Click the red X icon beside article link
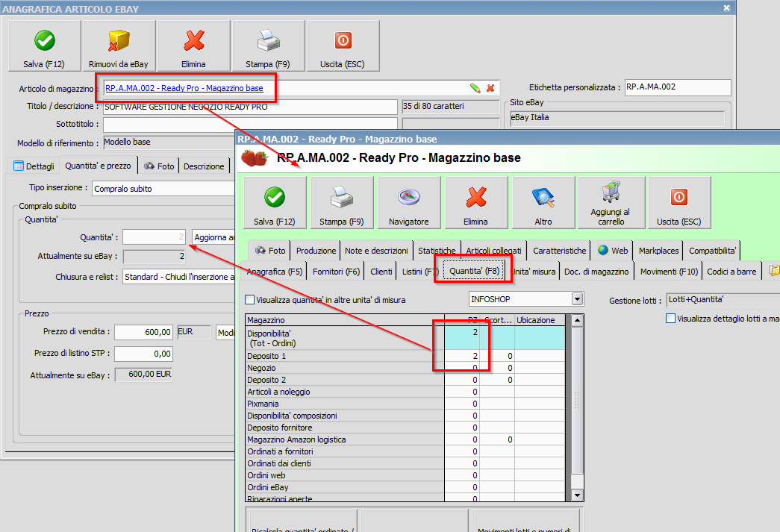 (x=490, y=88)
